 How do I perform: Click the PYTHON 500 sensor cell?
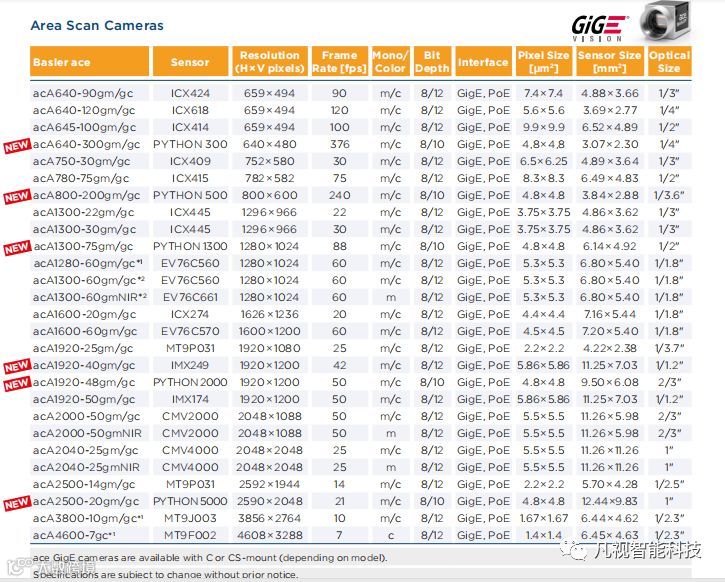[190, 196]
